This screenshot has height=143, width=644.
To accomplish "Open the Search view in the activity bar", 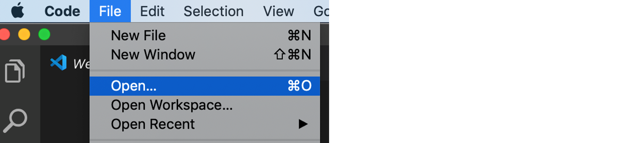I will click(15, 121).
